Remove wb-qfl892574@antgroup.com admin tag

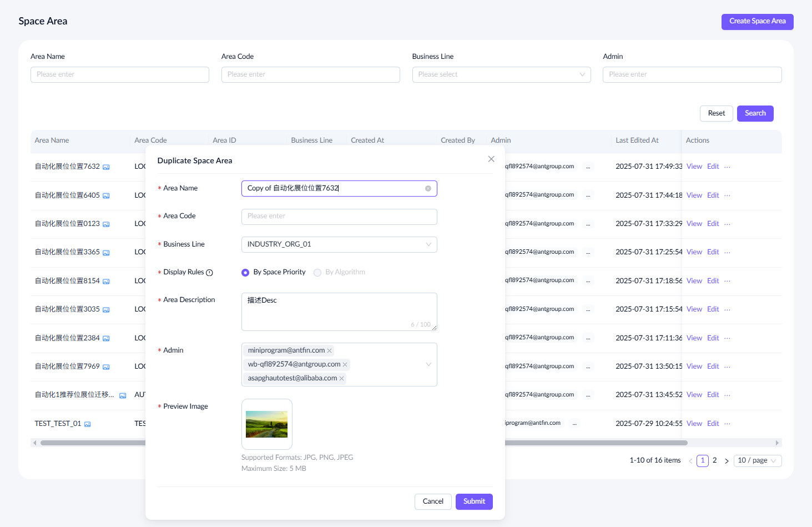(345, 365)
